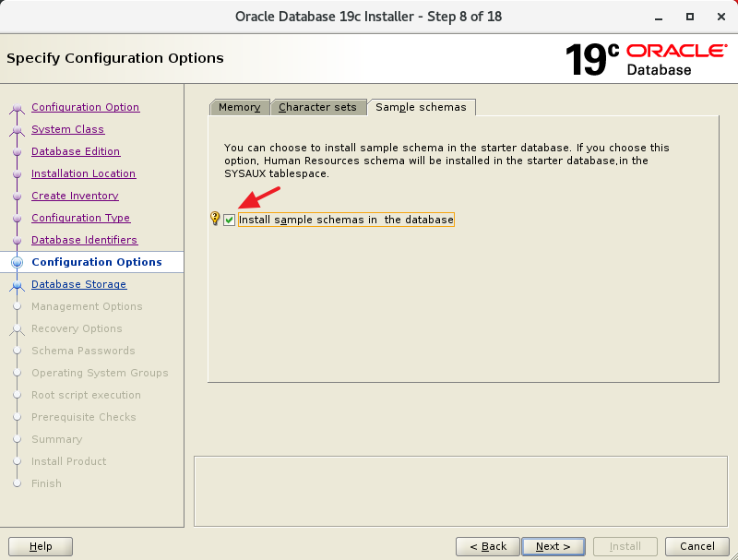Maximize the installer window

pos(689,17)
